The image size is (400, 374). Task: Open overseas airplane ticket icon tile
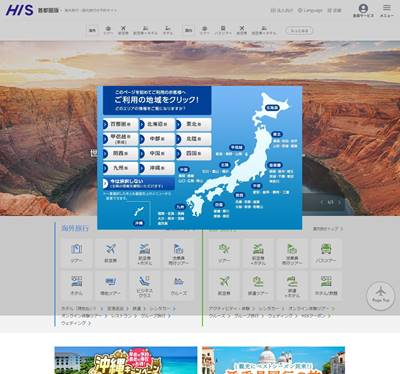(110, 253)
